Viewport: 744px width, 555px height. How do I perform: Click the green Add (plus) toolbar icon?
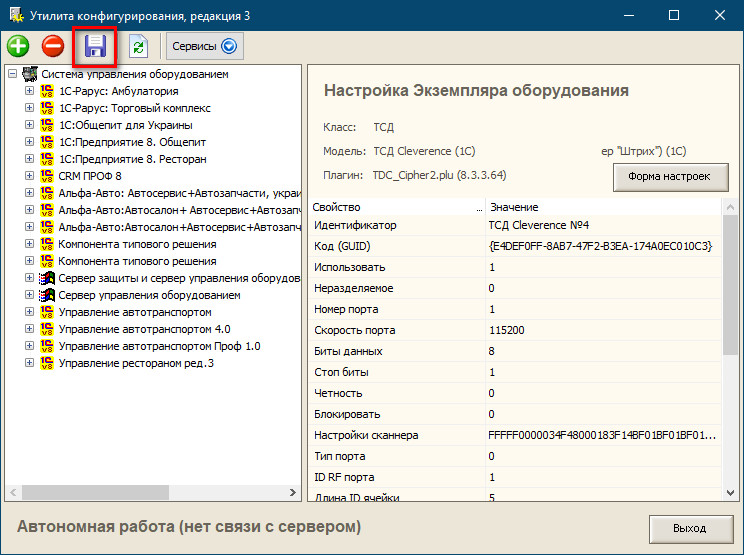click(x=18, y=46)
